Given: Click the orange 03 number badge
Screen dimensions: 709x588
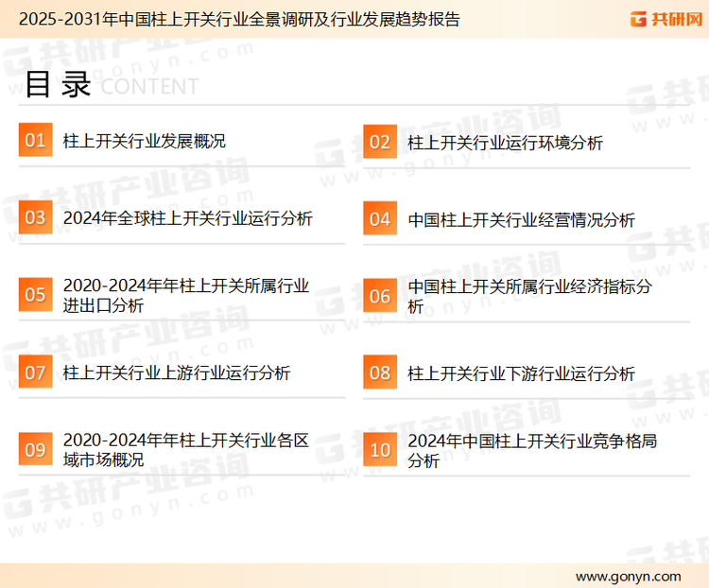Looking at the screenshot, I should (x=35, y=217).
